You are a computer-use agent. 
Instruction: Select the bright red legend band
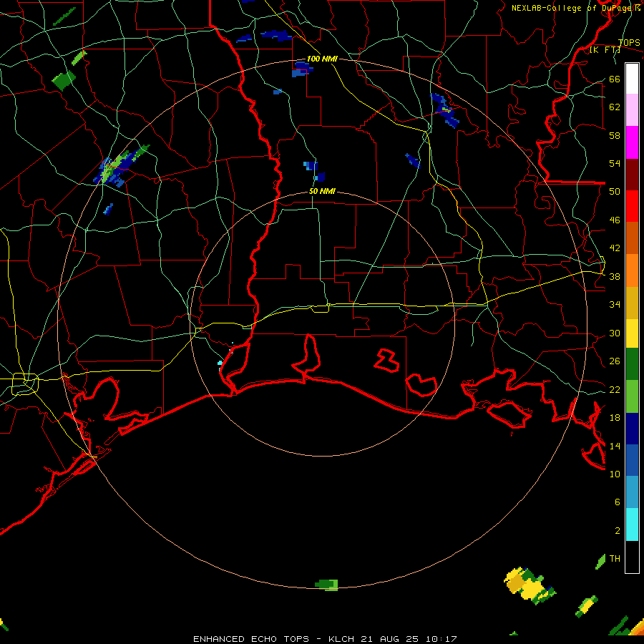(632, 206)
